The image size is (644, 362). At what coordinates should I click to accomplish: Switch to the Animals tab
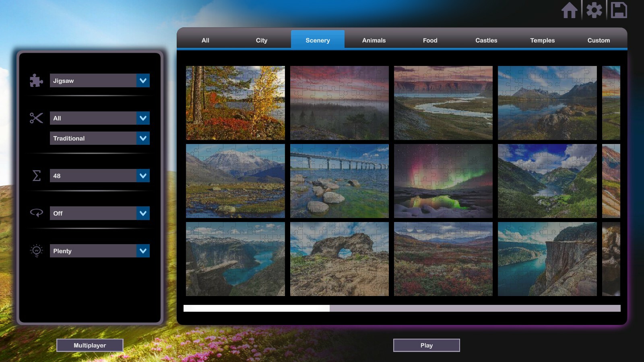tap(374, 40)
